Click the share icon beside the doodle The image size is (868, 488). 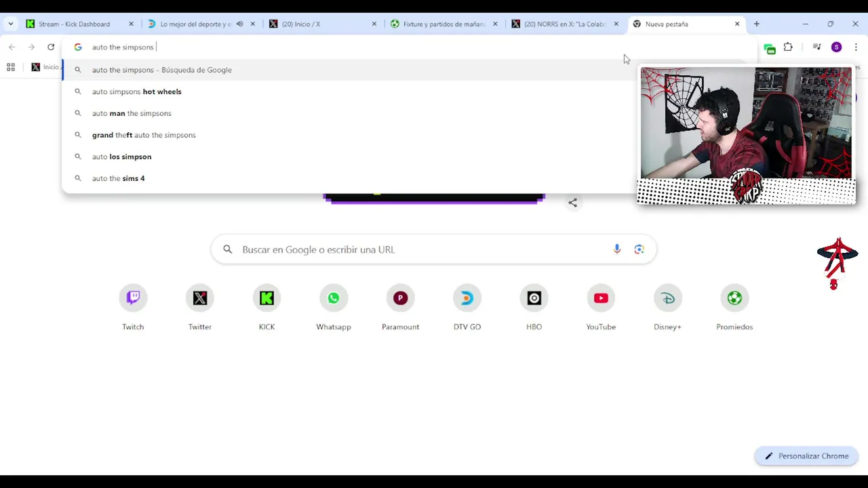[573, 203]
